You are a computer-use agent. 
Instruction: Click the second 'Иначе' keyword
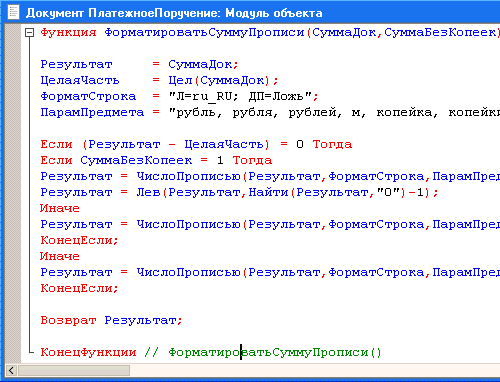pos(60,256)
